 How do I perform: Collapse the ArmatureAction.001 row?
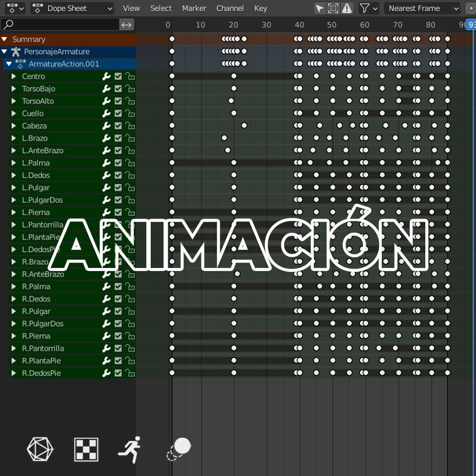pyautogui.click(x=9, y=64)
